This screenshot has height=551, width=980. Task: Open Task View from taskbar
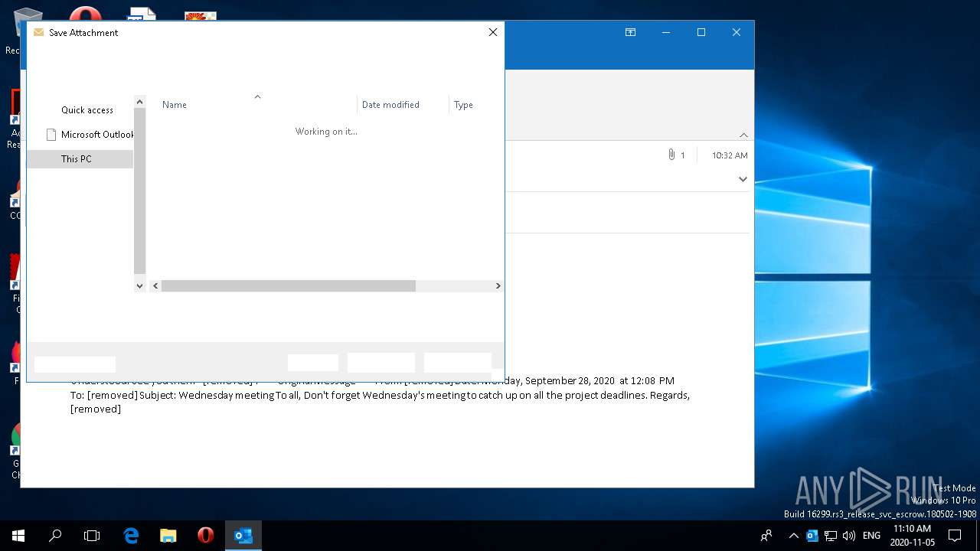(x=92, y=536)
